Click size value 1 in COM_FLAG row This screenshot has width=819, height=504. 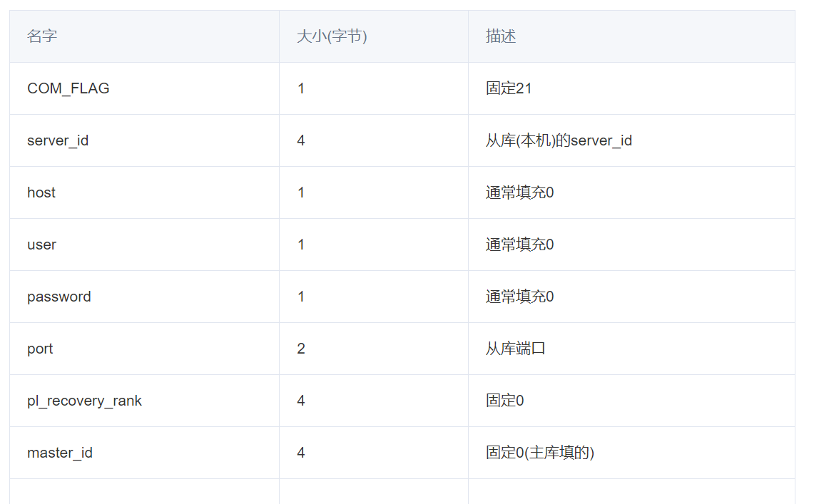[301, 88]
